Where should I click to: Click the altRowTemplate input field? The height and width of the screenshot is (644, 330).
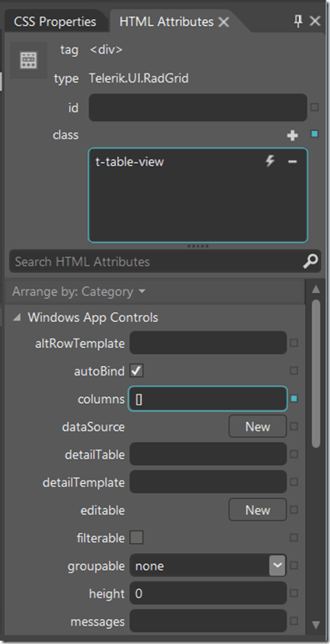208,343
